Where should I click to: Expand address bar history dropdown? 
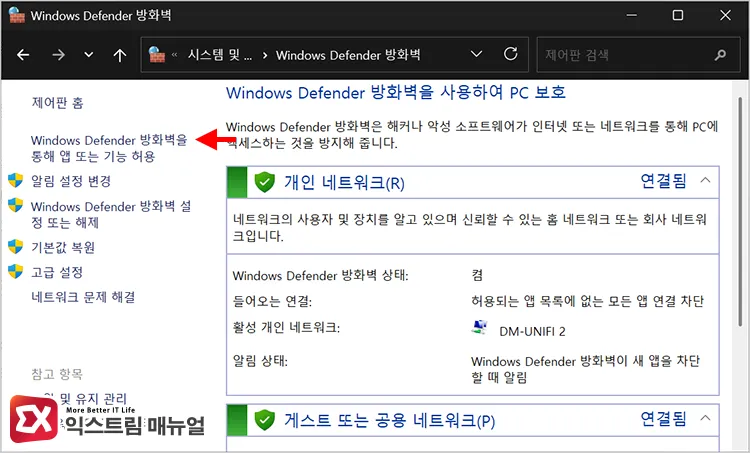click(x=476, y=54)
